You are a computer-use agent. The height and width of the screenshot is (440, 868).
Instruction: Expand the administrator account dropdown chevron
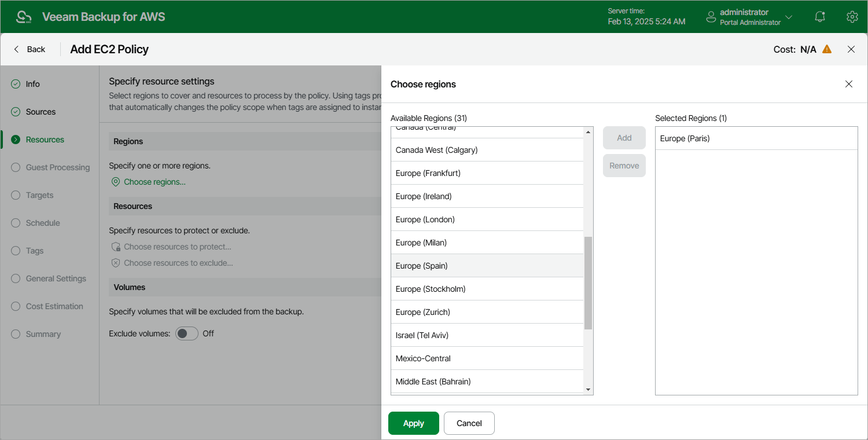[x=789, y=17]
